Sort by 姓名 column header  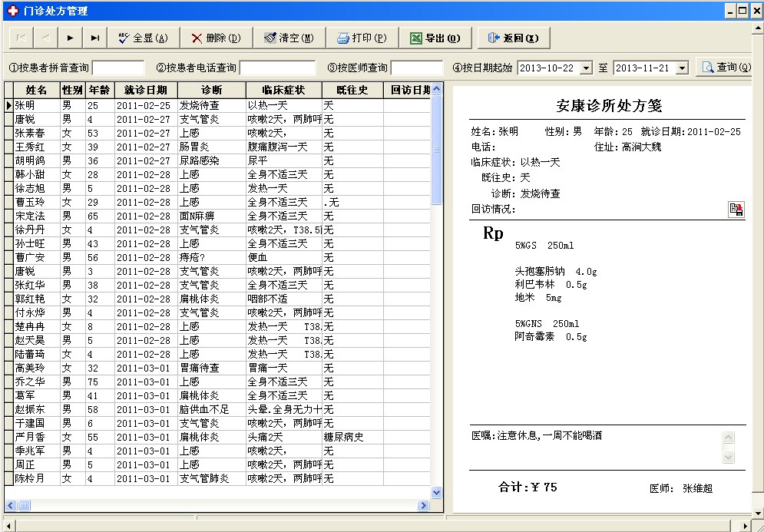37,90
